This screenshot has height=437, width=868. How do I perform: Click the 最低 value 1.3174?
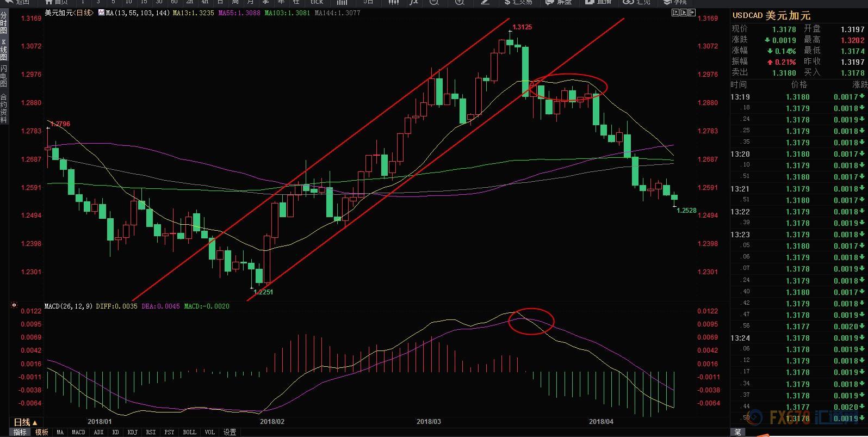(x=852, y=51)
